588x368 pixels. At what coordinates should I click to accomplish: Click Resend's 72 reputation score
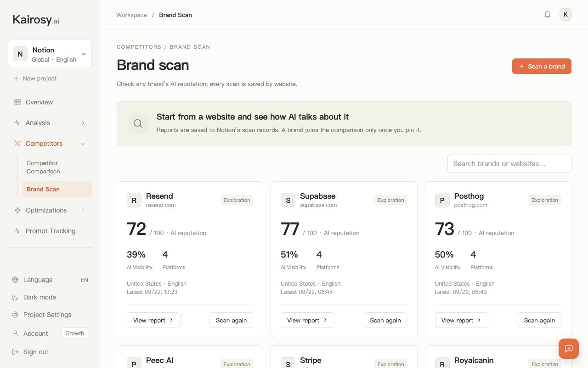point(136,229)
